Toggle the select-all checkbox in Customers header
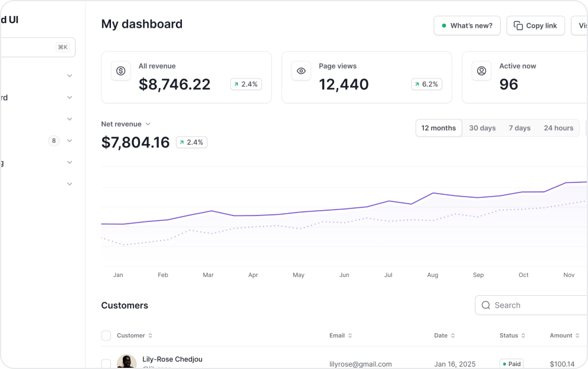Viewport: 588px width, 369px height. coord(106,335)
